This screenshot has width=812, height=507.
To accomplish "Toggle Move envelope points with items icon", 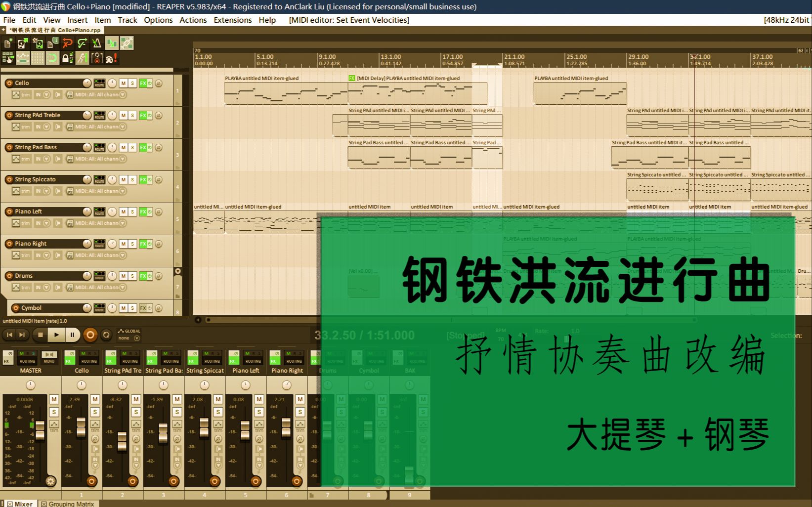I will click(x=23, y=58).
